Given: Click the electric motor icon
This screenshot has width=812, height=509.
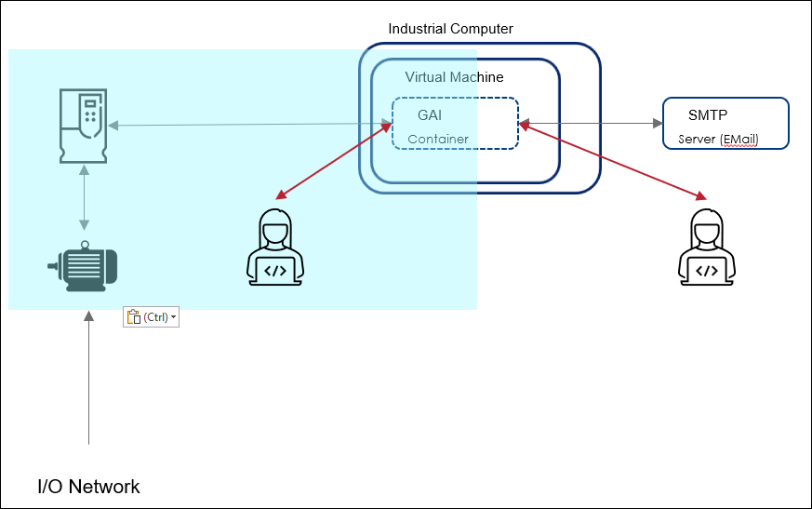Looking at the screenshot, I should click(83, 265).
